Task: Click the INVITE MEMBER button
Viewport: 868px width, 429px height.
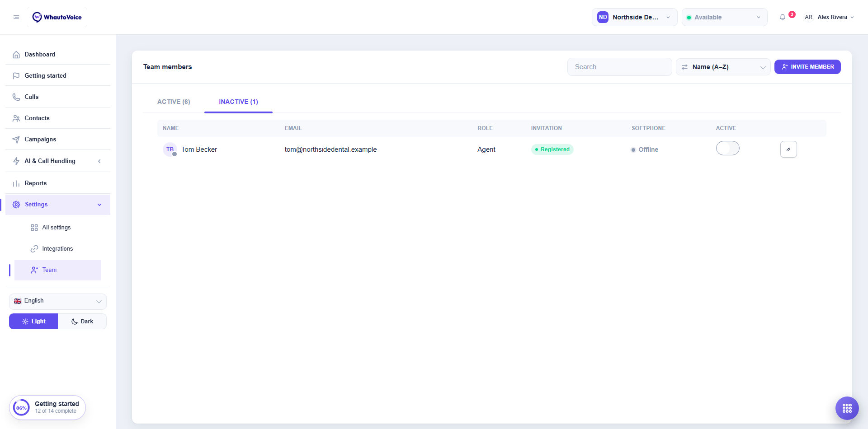Action: [x=807, y=67]
